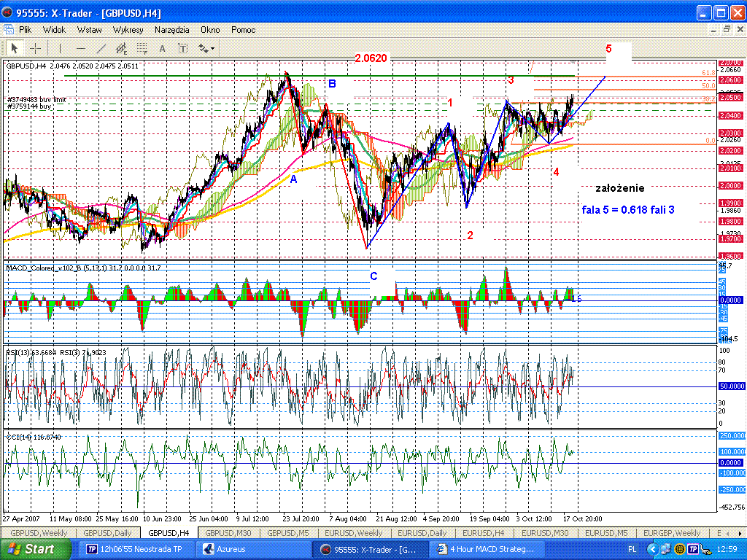The height and width of the screenshot is (560, 747).
Task: Click the 'założenie' text annotation
Action: pyautogui.click(x=620, y=188)
